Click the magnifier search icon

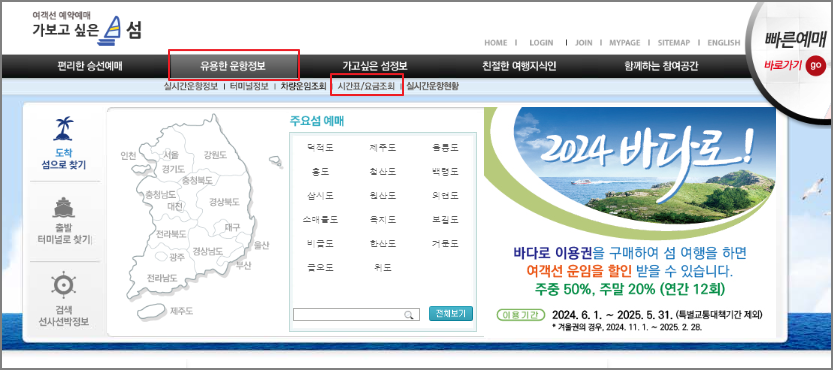coord(409,315)
